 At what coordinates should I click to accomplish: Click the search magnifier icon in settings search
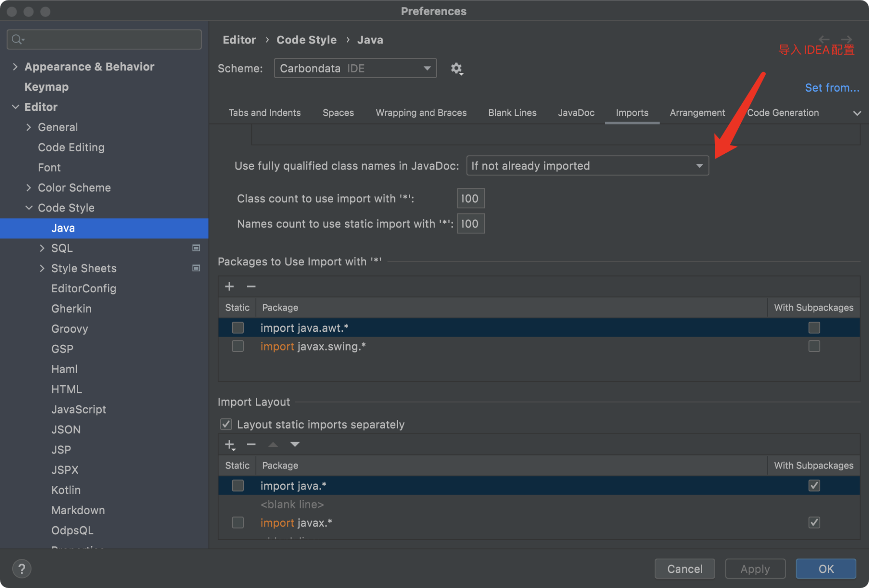18,40
